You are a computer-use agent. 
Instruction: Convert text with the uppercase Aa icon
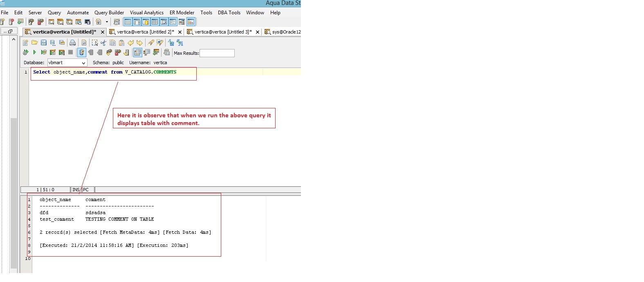click(171, 43)
